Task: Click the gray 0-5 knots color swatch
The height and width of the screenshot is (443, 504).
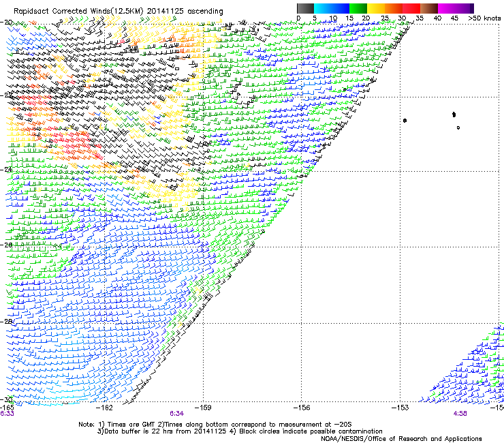Action: click(305, 8)
